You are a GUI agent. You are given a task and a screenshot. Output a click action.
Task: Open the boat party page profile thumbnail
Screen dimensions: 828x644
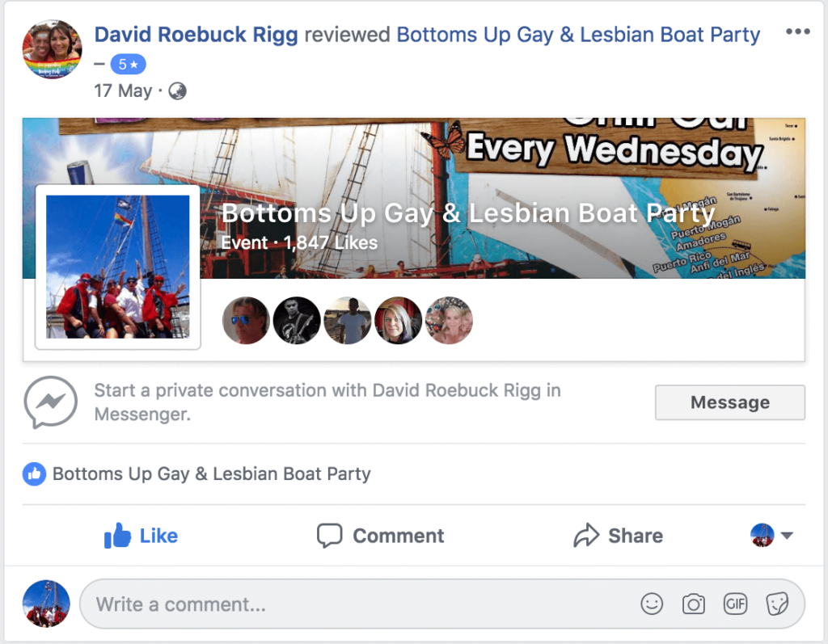[x=118, y=267]
